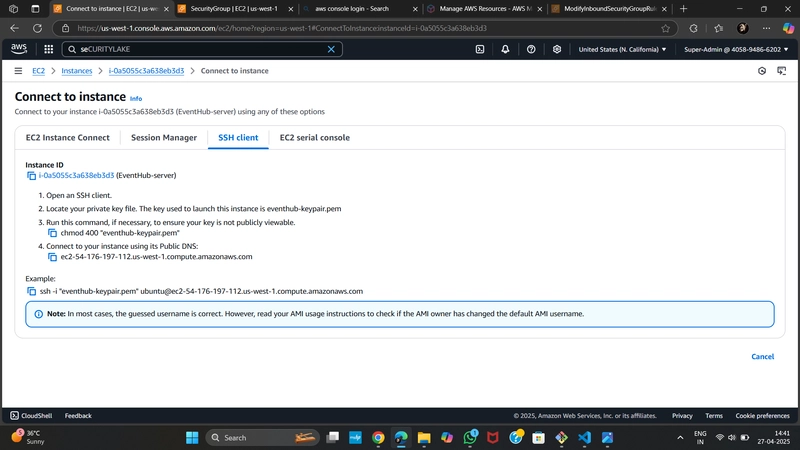800x450 pixels.
Task: Open CloudShell icon in top navigation
Action: point(480,49)
